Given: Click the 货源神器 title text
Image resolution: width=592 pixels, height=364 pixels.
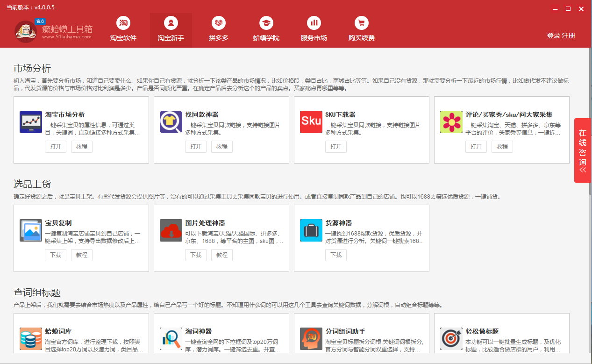Looking at the screenshot, I should coord(339,223).
